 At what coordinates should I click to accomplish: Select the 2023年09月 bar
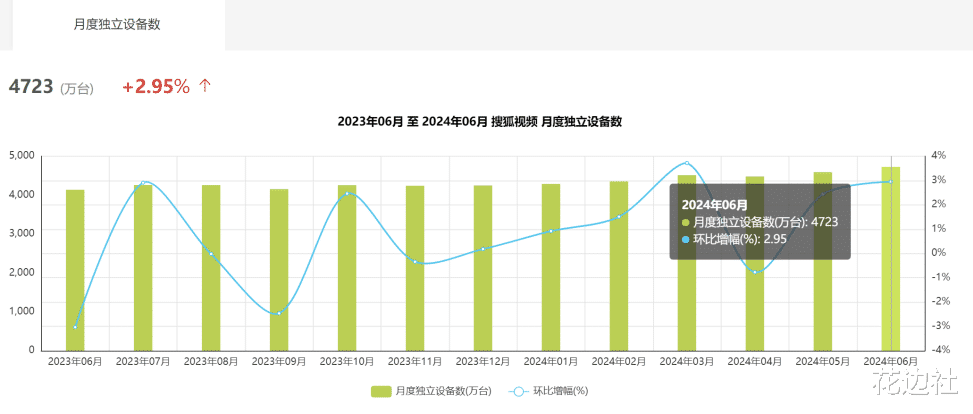tap(279, 269)
